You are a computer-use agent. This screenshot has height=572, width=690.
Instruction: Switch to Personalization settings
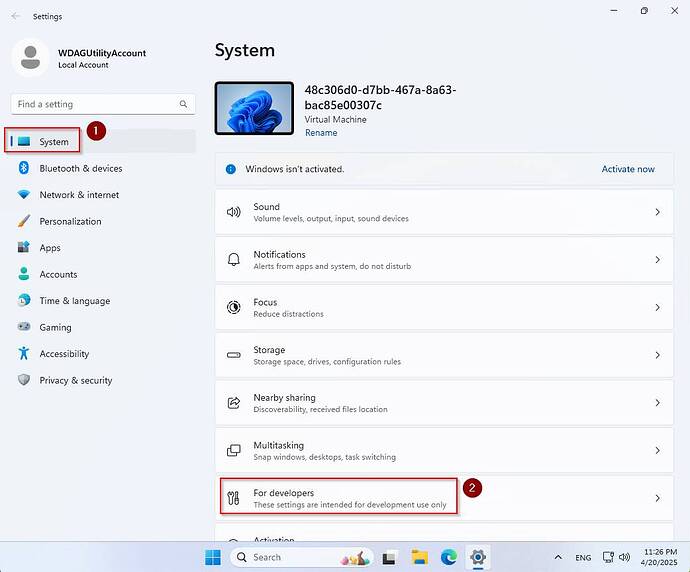pos(101,221)
